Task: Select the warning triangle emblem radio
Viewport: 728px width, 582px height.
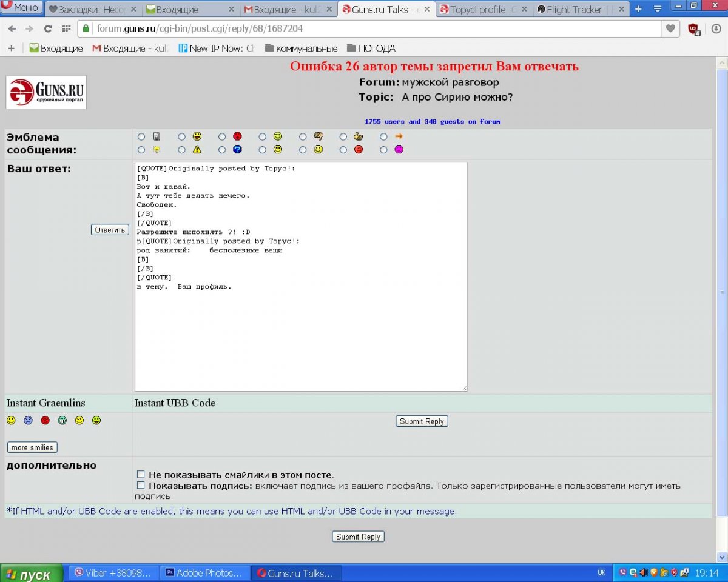Action: 181,150
